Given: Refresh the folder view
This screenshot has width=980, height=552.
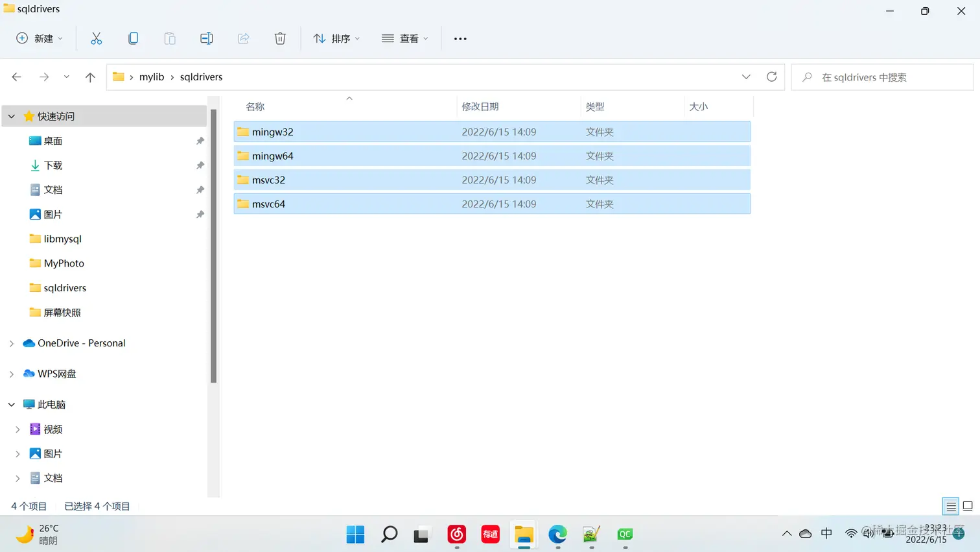Looking at the screenshot, I should 771,77.
